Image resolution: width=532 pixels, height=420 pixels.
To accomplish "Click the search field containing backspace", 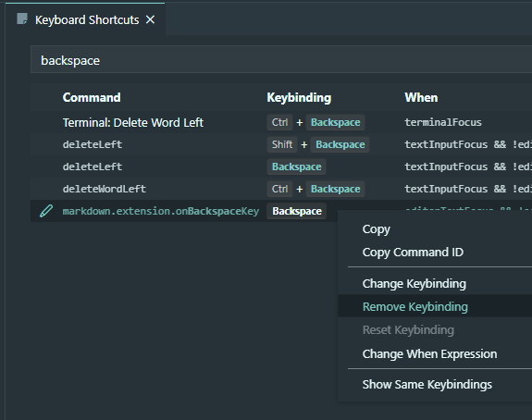I will pyautogui.click(x=281, y=60).
